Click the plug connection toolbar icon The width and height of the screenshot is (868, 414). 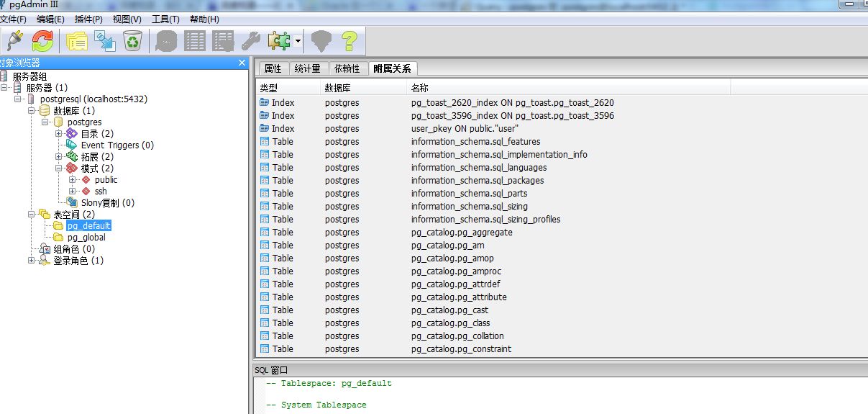pyautogui.click(x=13, y=40)
